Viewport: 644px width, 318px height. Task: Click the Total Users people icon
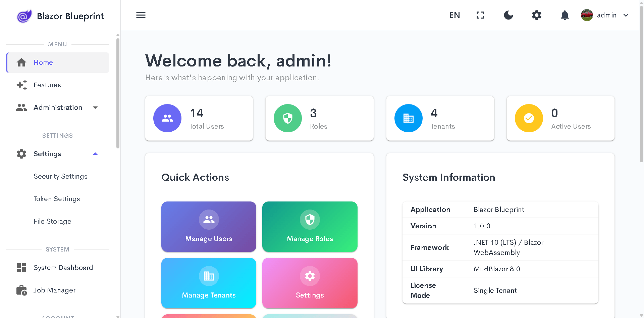(167, 118)
